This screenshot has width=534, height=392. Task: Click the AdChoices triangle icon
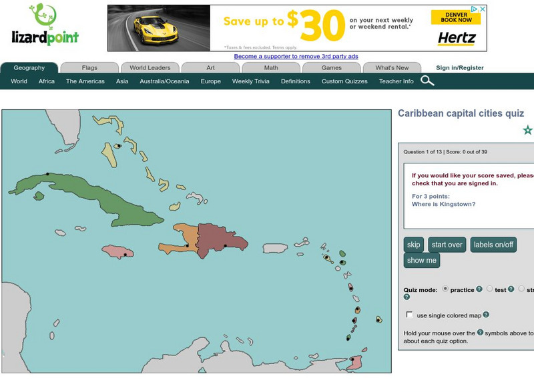(474, 9)
